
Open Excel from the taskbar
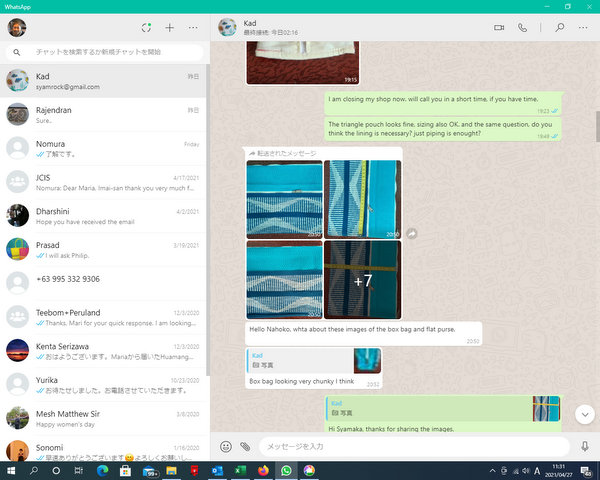[x=240, y=471]
